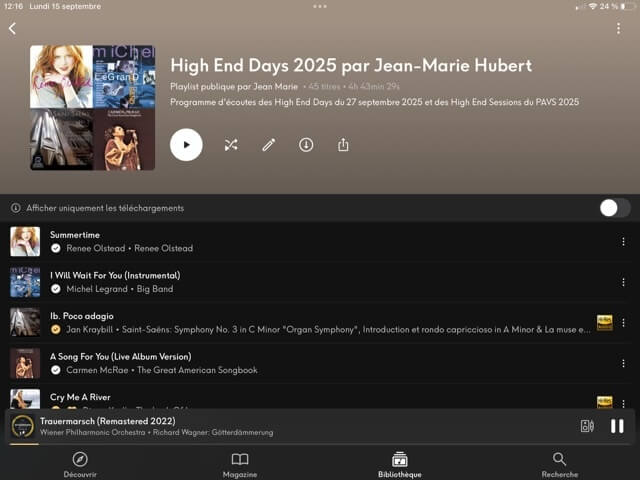Select Ib. Poco adagio track
Screen dimensions: 640x480
coord(82,316)
